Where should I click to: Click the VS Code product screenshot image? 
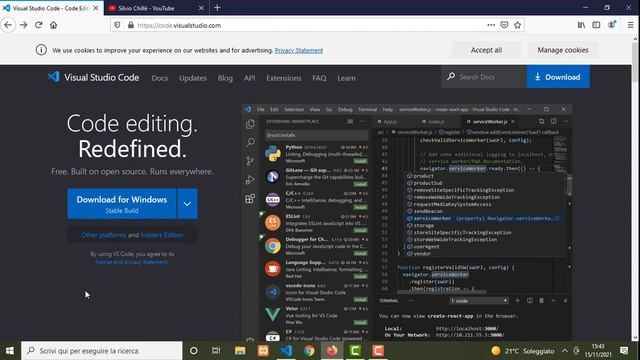tap(406, 222)
